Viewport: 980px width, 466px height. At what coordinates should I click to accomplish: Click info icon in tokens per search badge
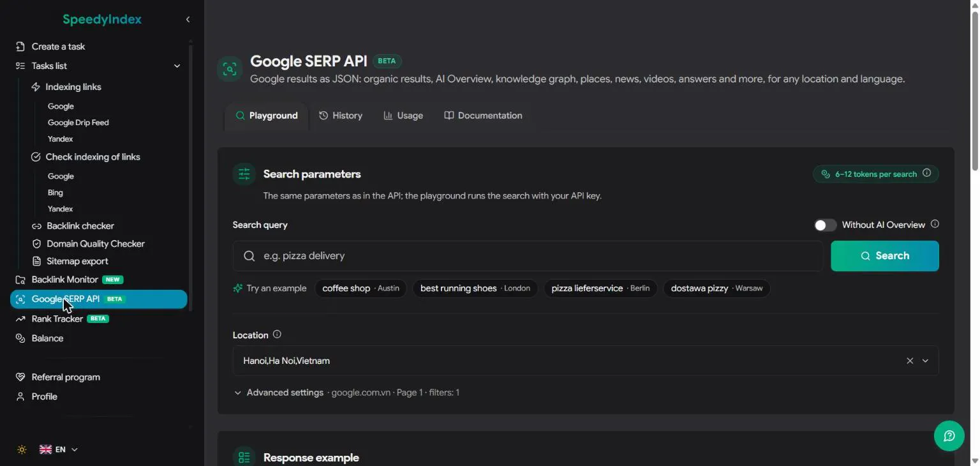(927, 173)
